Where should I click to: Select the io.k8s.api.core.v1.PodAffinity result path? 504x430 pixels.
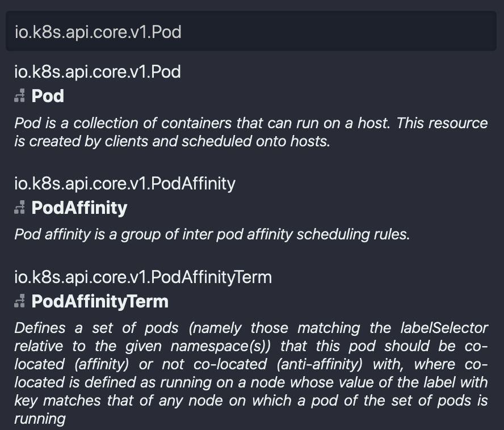click(x=125, y=183)
